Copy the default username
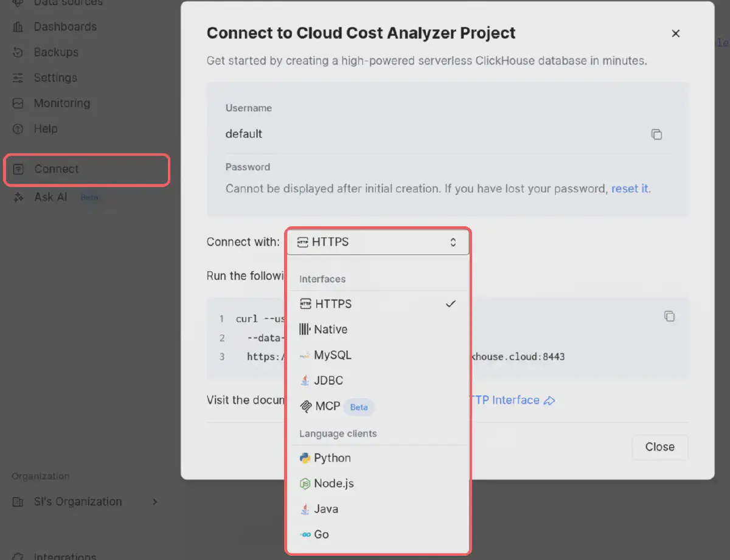Viewport: 730px width, 560px height. coord(656,134)
